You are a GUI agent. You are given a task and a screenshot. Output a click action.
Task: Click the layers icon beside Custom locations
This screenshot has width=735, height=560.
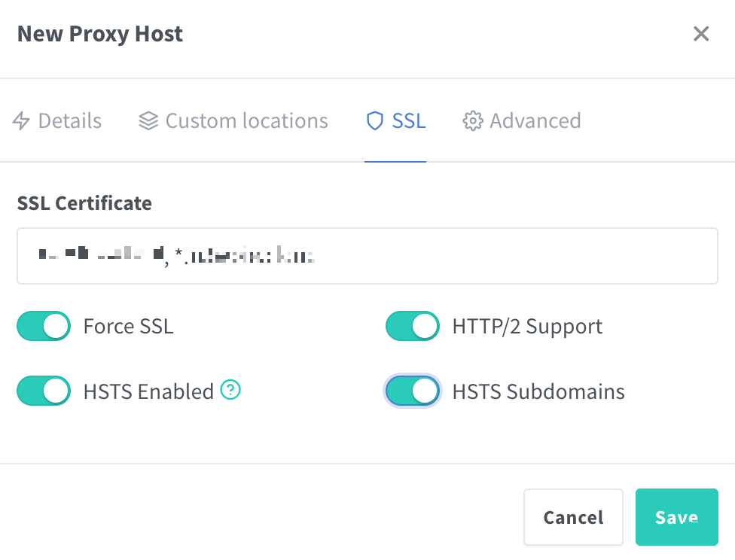click(148, 121)
